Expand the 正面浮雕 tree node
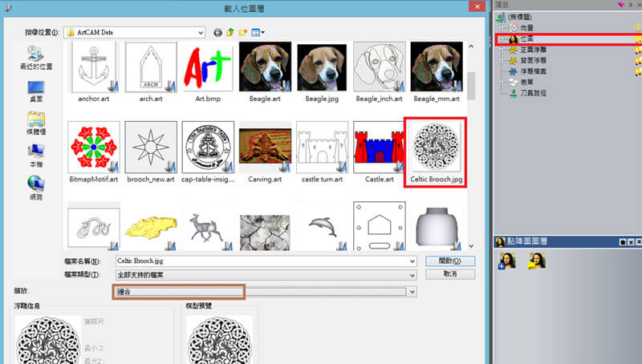Image resolution: width=642 pixels, height=364 pixels. 501,50
